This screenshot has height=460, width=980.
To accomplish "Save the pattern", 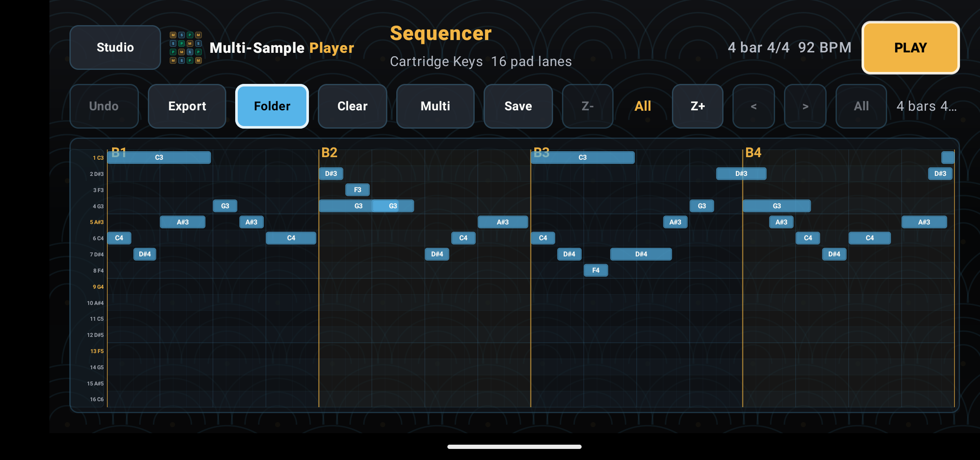I will [x=518, y=106].
